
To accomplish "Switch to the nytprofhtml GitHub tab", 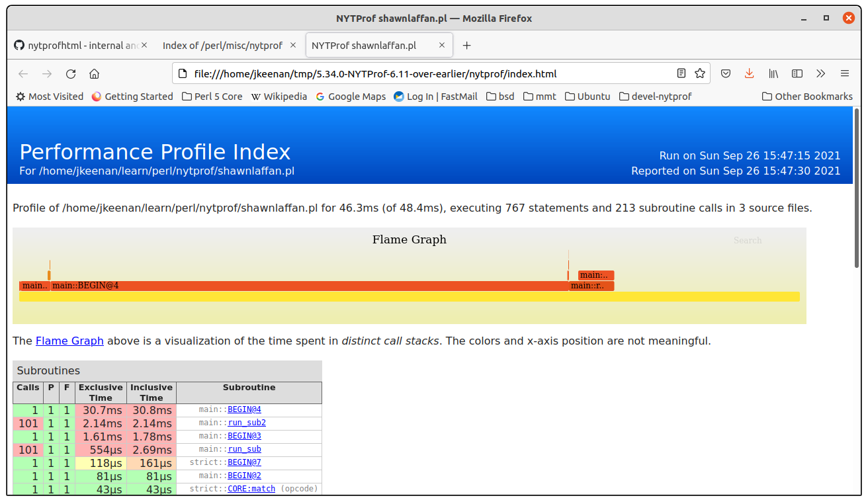I will [x=76, y=46].
